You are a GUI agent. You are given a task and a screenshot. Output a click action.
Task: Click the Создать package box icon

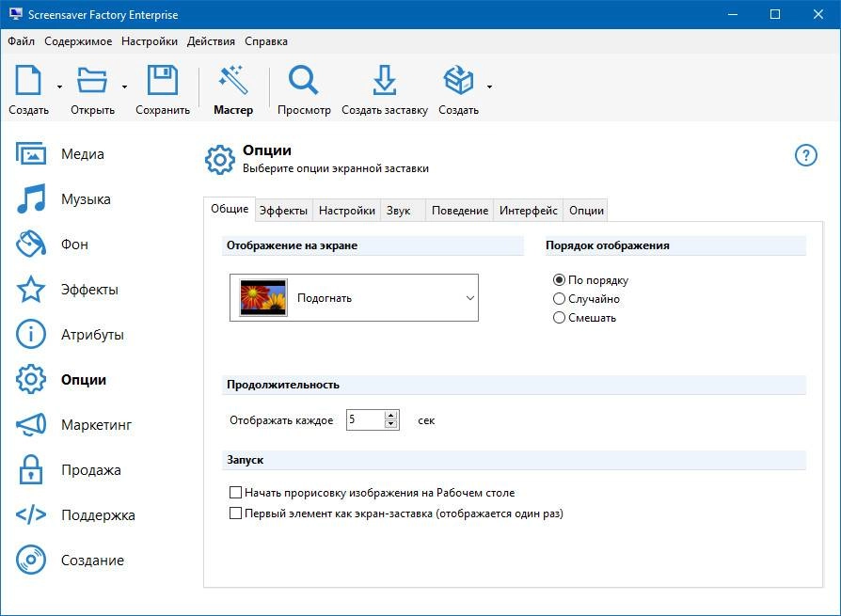(458, 80)
